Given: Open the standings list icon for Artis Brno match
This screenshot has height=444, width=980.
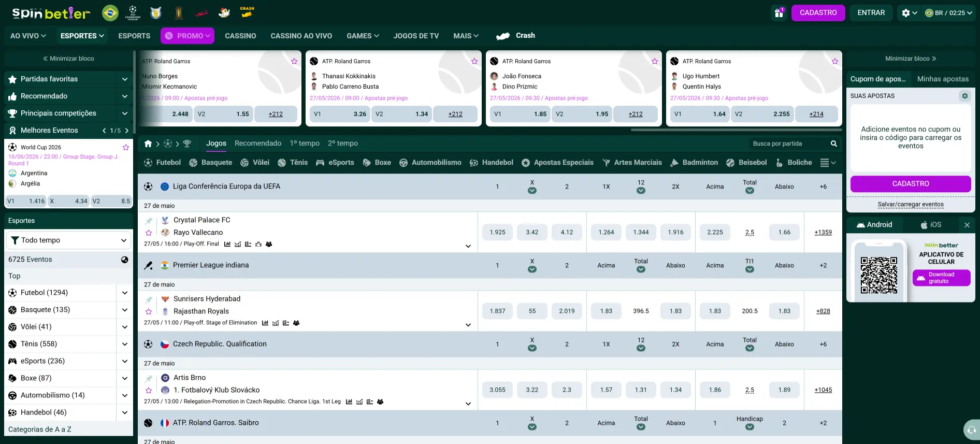Looking at the screenshot, I should [x=370, y=402].
